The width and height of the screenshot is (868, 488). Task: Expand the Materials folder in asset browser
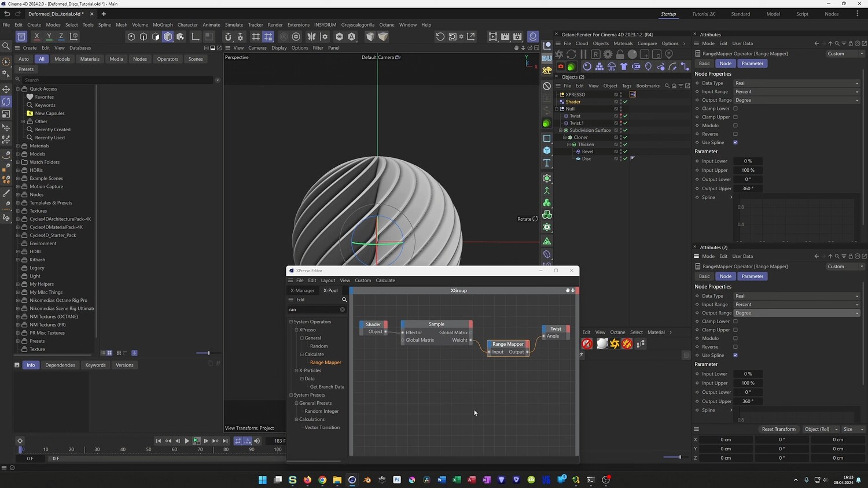pos(18,146)
